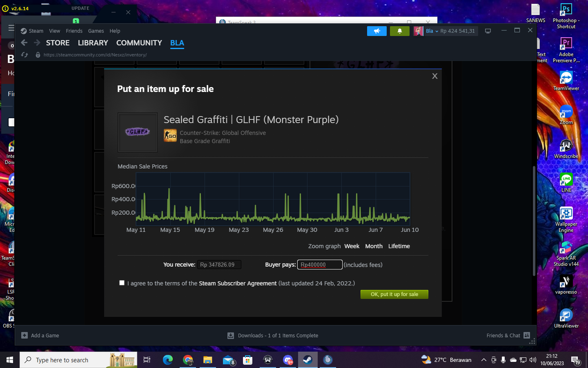Viewport: 588px width, 368px height.
Task: Click the Steam announcements megaphone icon
Action: 377,31
